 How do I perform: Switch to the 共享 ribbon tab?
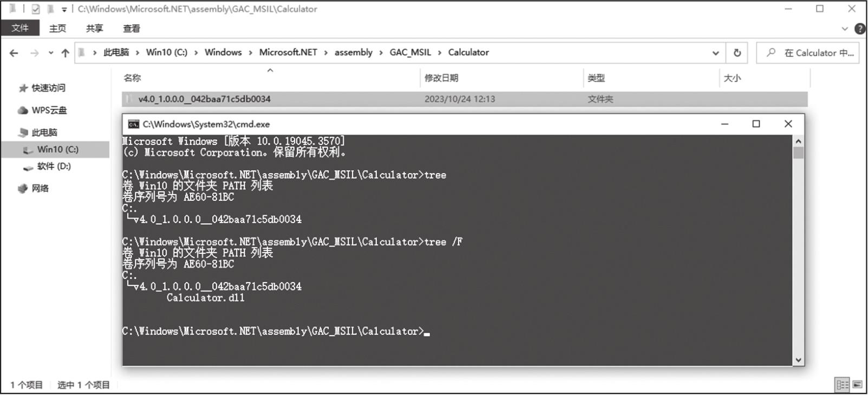click(x=94, y=28)
